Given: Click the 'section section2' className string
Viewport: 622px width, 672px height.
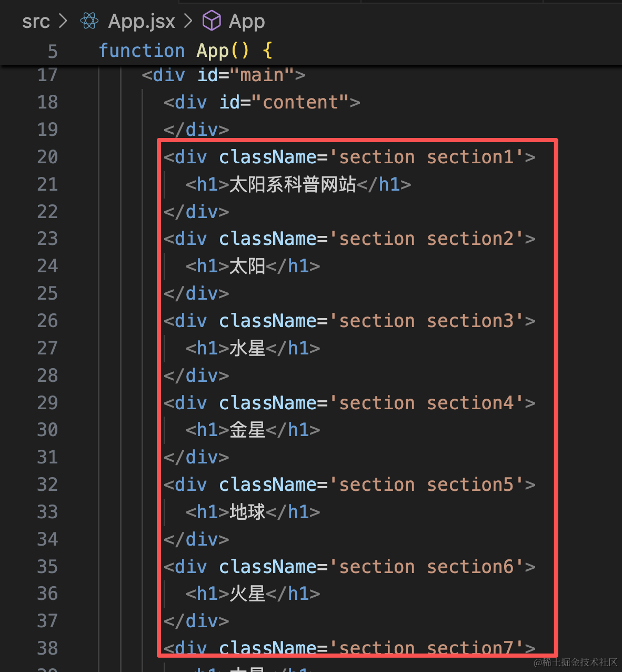Looking at the screenshot, I should [426, 239].
